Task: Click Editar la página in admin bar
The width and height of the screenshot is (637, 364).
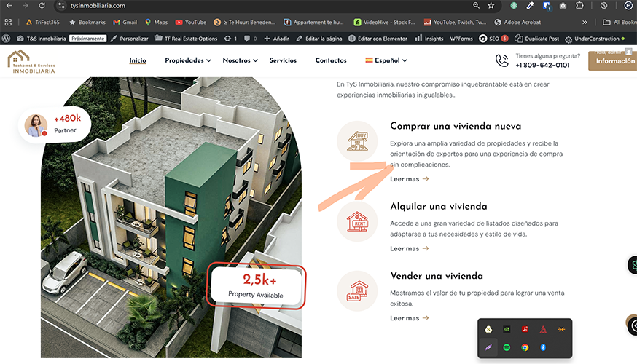Action: (x=319, y=39)
